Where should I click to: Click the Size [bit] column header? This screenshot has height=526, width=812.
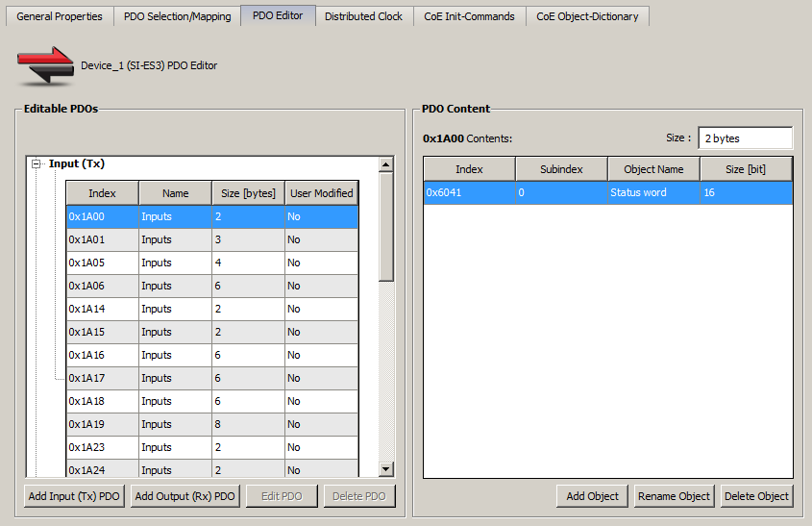point(746,169)
